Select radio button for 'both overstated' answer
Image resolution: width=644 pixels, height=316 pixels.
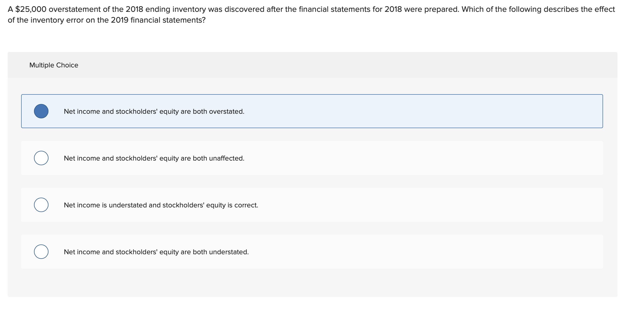[41, 111]
